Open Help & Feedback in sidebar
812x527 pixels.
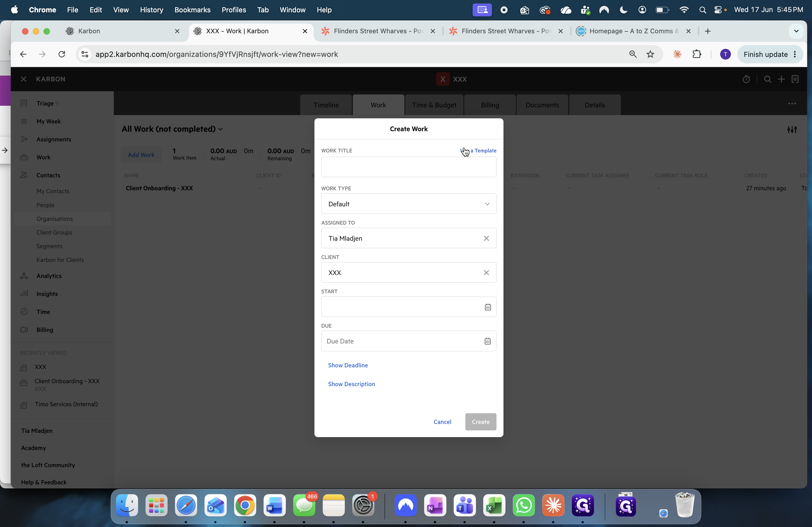tap(44, 482)
